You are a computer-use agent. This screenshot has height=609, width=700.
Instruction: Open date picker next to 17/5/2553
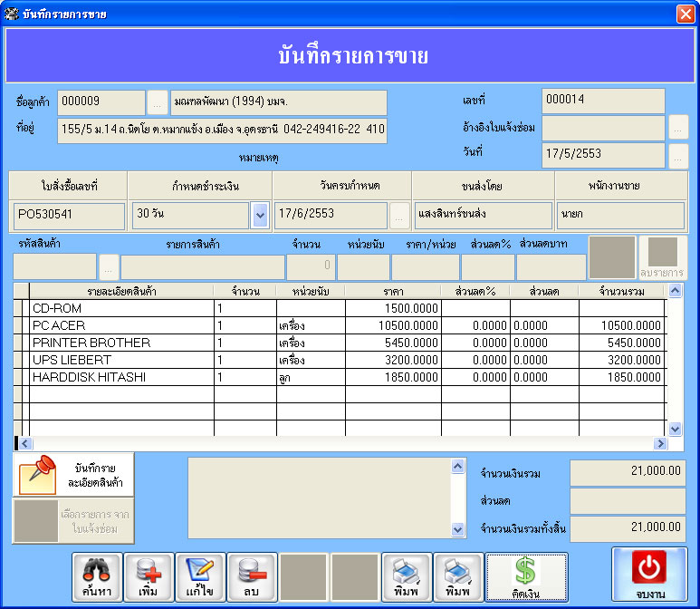pyautogui.click(x=678, y=156)
